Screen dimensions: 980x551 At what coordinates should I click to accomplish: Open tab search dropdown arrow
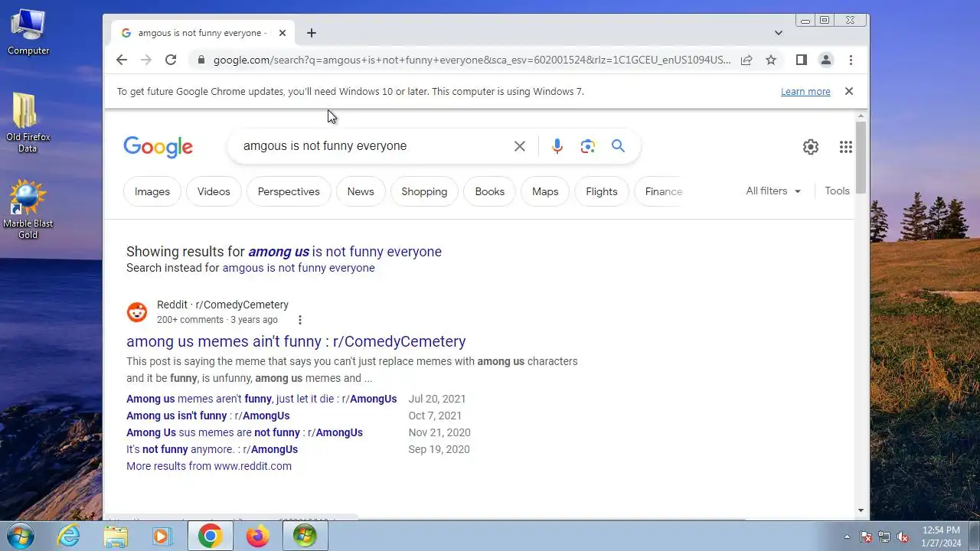point(779,33)
